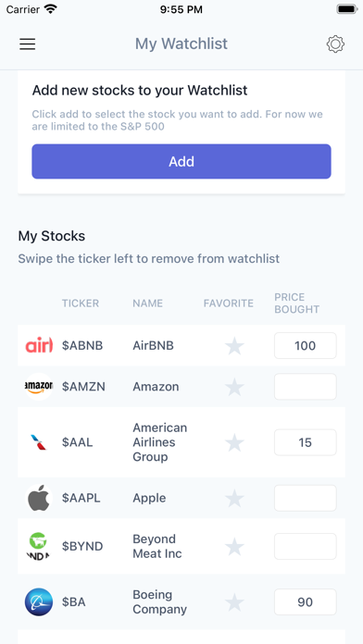The image size is (363, 644).
Task: Tap the AirBNB logo icon
Action: tap(39, 345)
